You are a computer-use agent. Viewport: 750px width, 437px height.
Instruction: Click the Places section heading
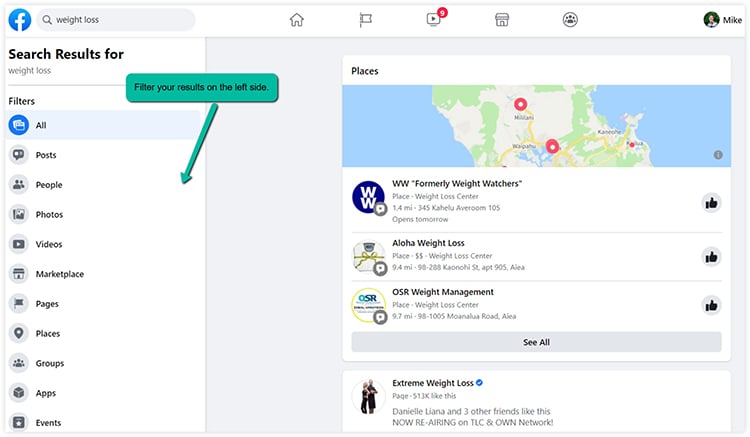(364, 71)
